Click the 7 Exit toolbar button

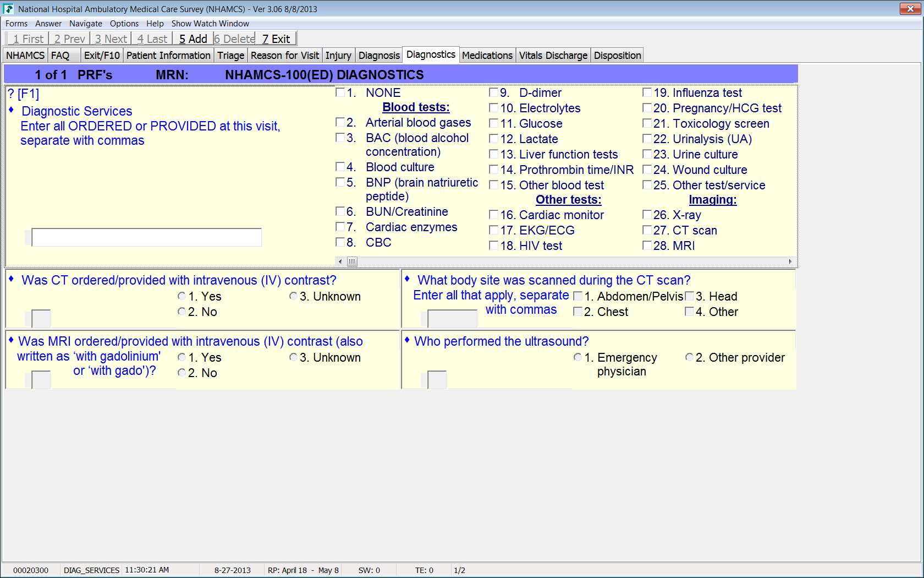pos(276,39)
